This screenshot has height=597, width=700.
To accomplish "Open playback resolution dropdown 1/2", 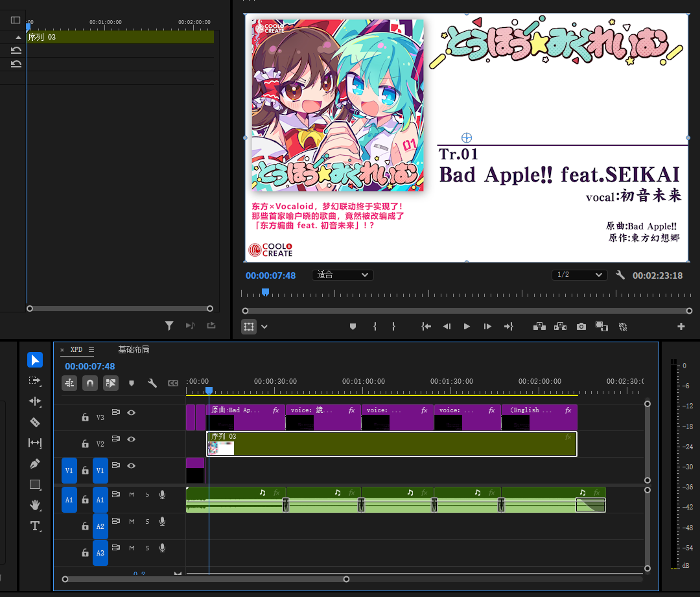I will click(579, 275).
